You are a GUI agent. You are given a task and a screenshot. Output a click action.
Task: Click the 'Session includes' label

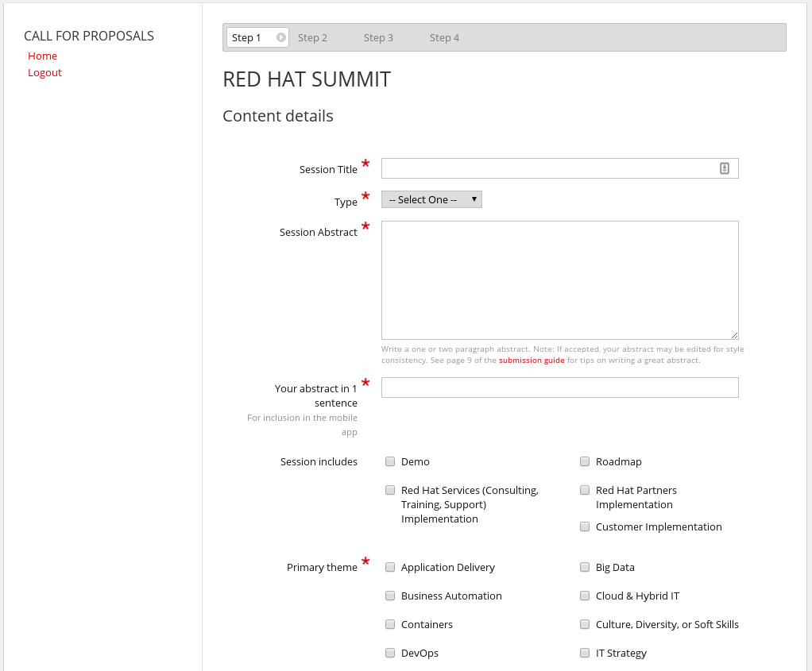pyautogui.click(x=319, y=462)
